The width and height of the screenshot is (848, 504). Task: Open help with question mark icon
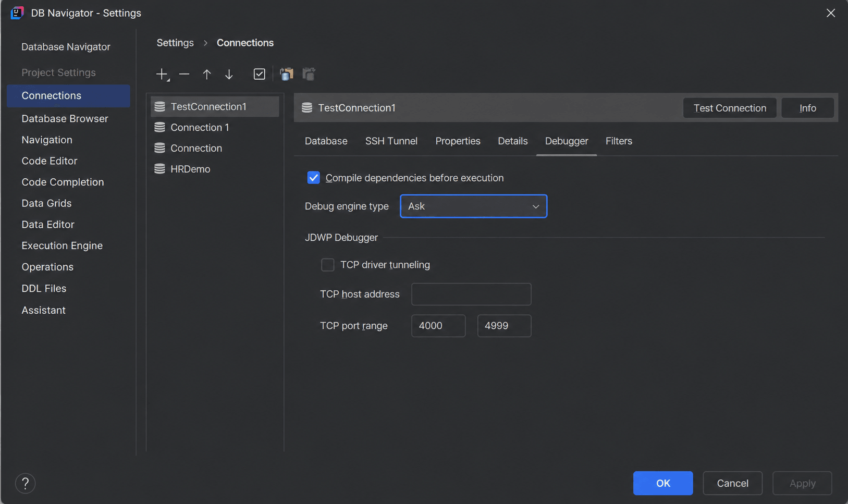[x=25, y=483]
